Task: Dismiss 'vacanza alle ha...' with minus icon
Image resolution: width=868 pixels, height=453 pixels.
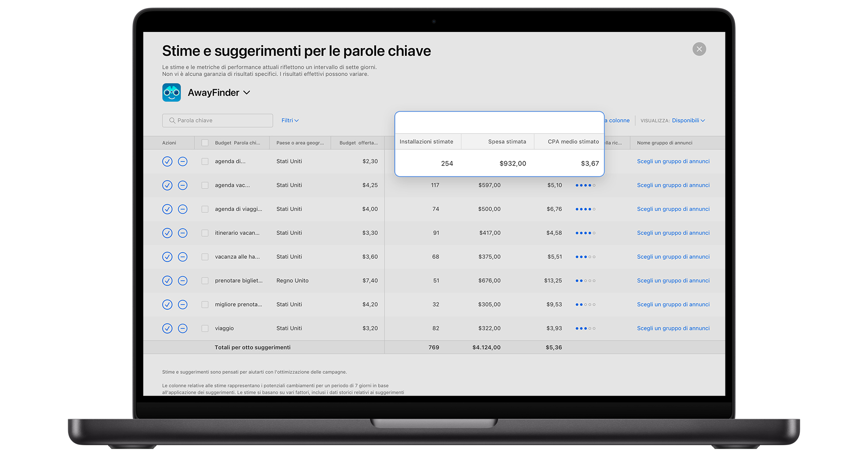Action: point(182,257)
